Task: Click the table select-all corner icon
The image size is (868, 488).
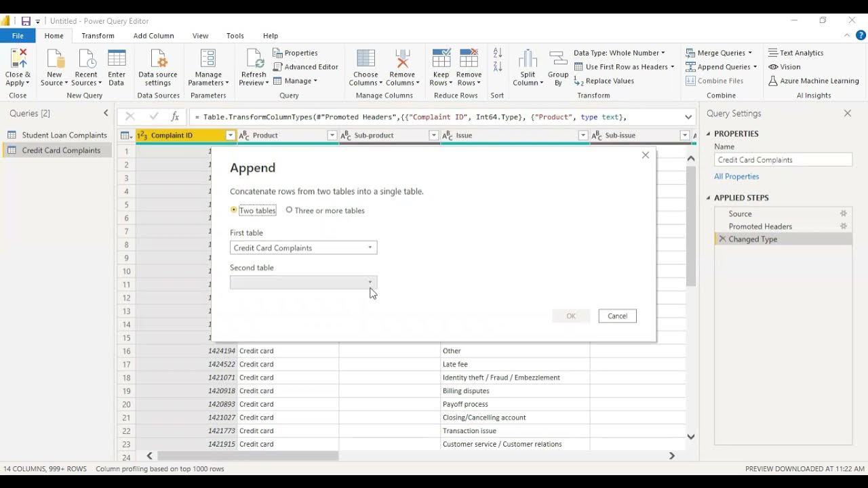Action: coord(126,136)
